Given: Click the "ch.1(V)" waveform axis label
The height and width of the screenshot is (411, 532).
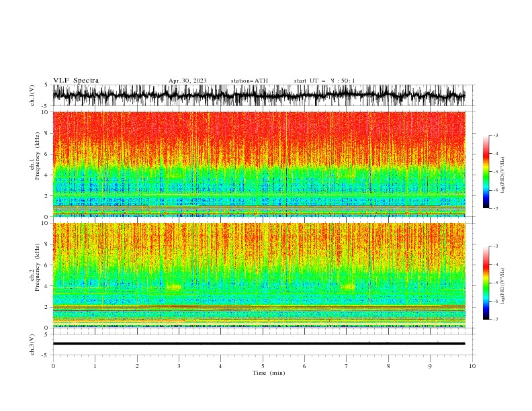Looking at the screenshot, I should coord(32,95).
